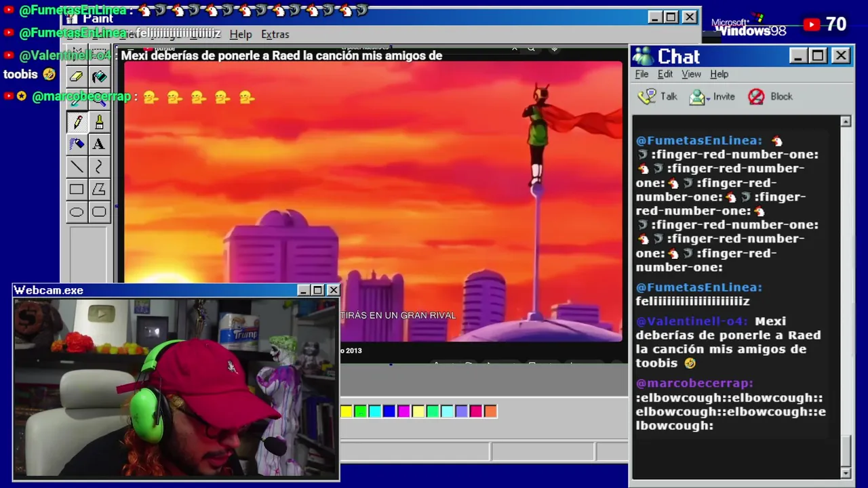Select the Magnifier tool in Paint
Viewport: 868px width, 488px height.
pyautogui.click(x=99, y=100)
